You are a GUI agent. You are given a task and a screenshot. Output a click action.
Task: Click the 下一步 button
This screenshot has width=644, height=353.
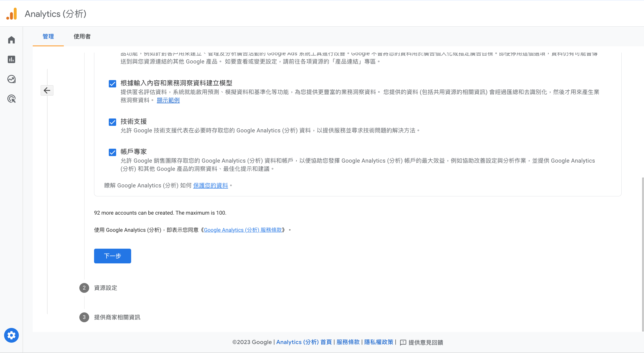(x=112, y=256)
